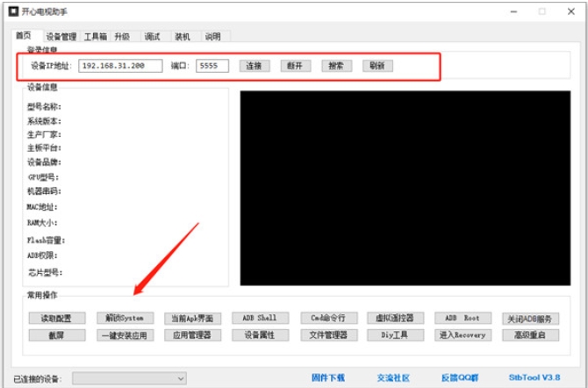Click the 进入Recovery button
The height and width of the screenshot is (388, 588).
462,334
